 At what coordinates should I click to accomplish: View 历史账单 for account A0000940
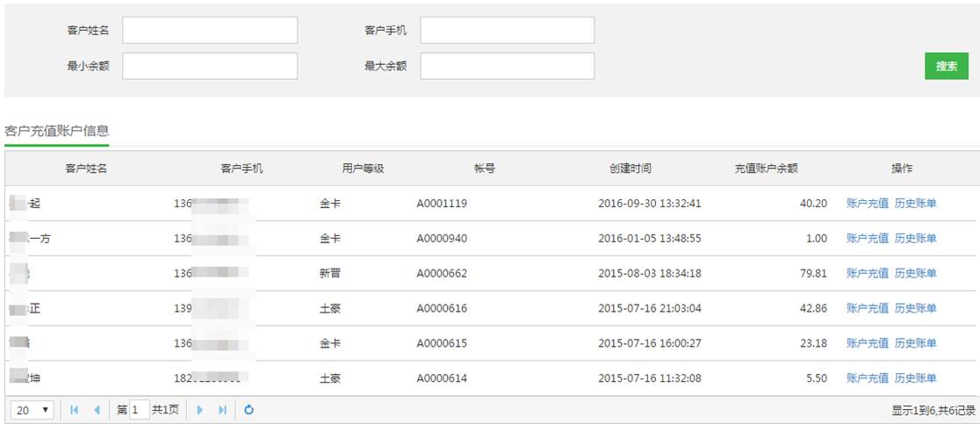point(915,239)
